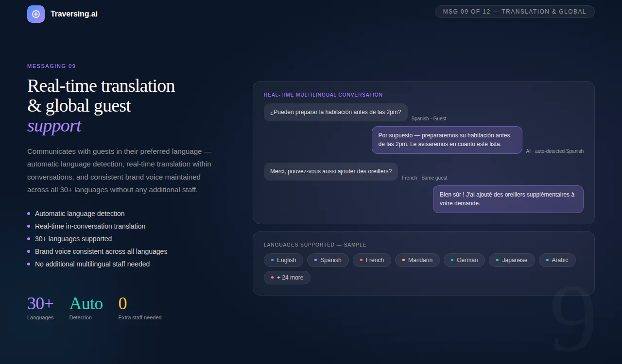Click the AI reply starting 'Por supuesto'
Screen dimensions: 622x364
(447, 140)
